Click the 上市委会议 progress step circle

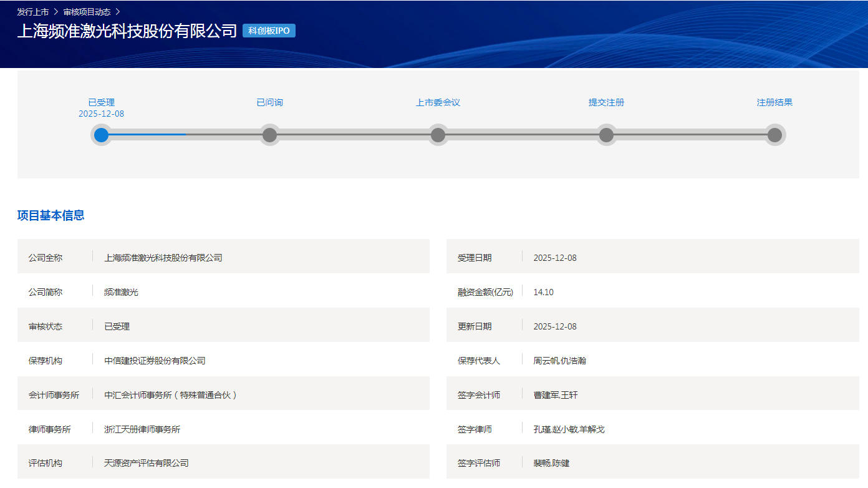pos(438,135)
